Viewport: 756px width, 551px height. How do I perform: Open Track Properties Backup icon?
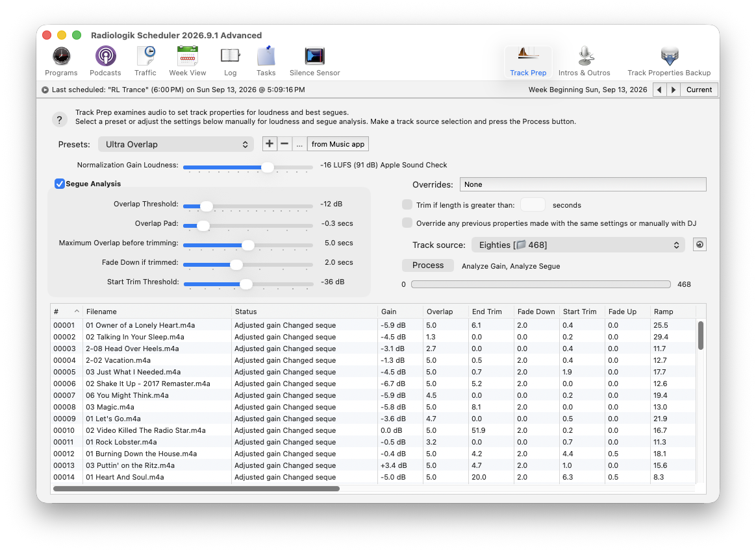(669, 61)
